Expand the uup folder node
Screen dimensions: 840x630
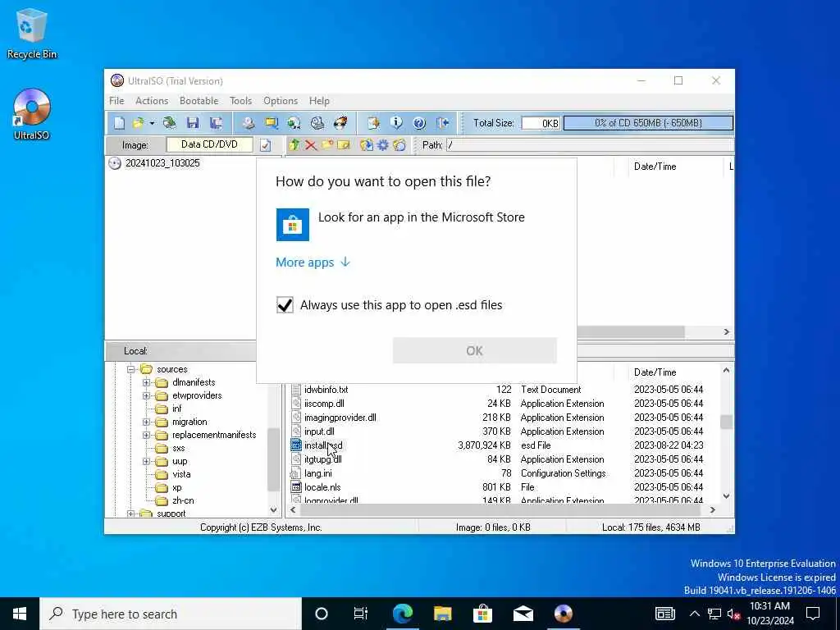[x=146, y=461]
